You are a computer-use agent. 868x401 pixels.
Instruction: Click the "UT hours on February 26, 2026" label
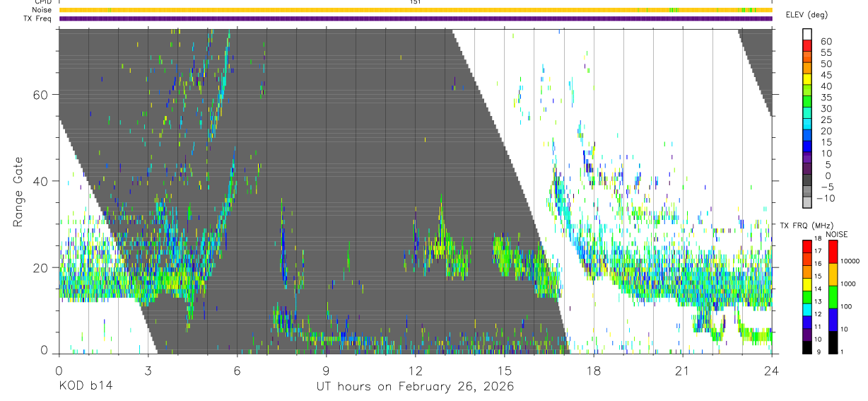416,387
